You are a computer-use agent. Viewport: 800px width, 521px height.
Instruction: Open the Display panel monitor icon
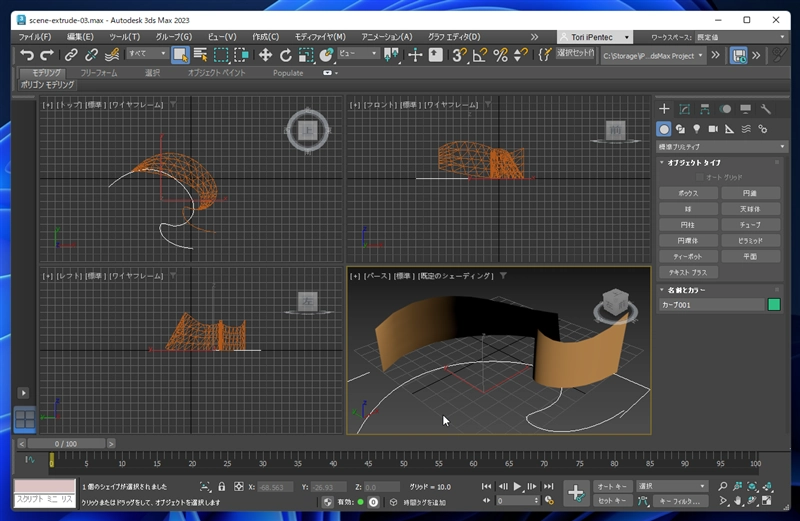click(745, 109)
